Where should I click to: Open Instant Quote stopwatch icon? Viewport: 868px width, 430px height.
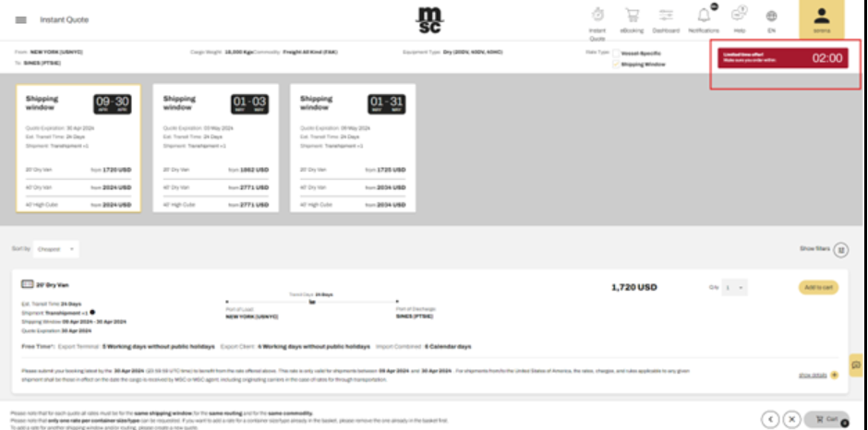pyautogui.click(x=597, y=15)
